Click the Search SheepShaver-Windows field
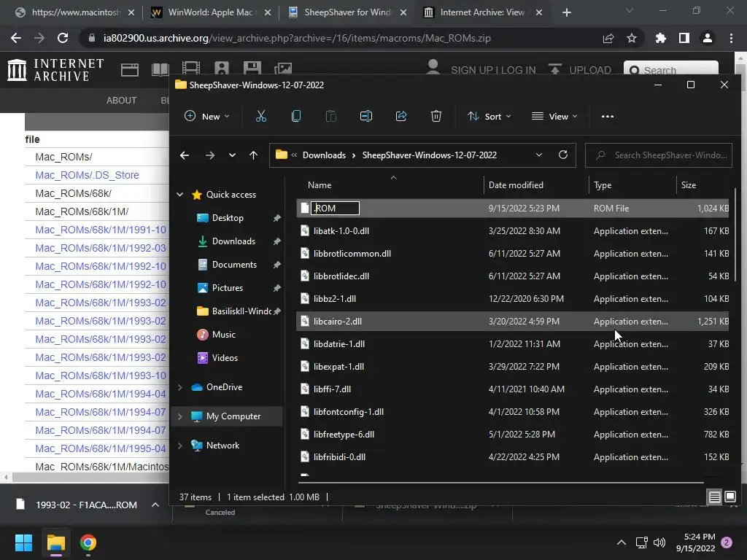The image size is (747, 560). 659,155
